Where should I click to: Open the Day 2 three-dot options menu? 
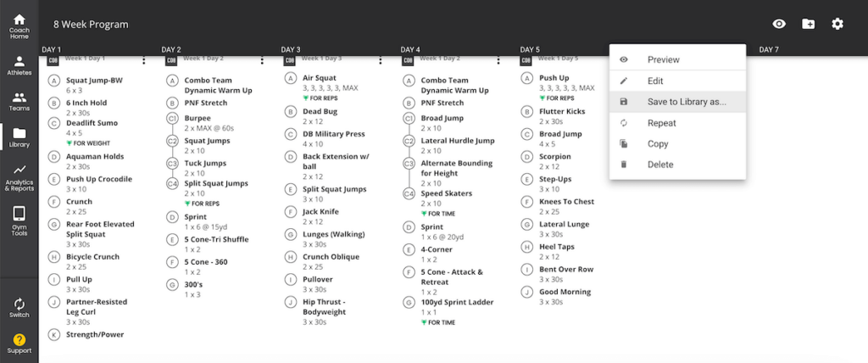[262, 60]
